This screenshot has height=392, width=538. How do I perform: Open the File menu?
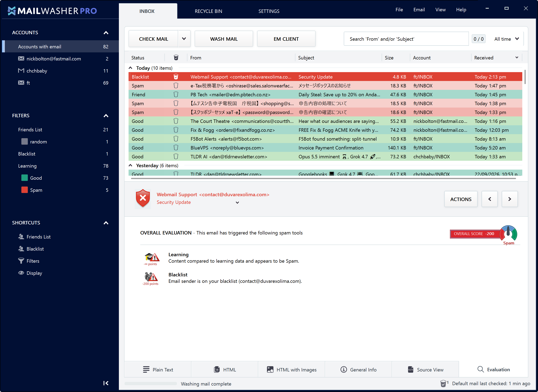(399, 10)
